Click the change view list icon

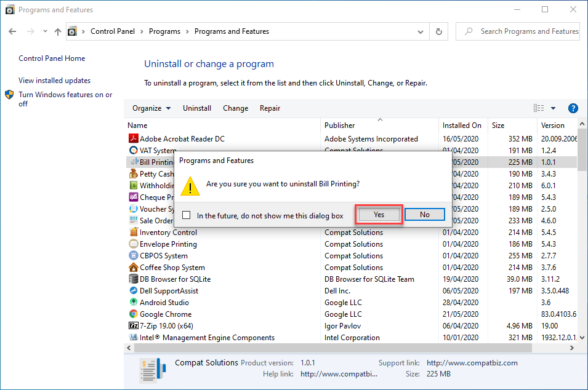click(539, 108)
